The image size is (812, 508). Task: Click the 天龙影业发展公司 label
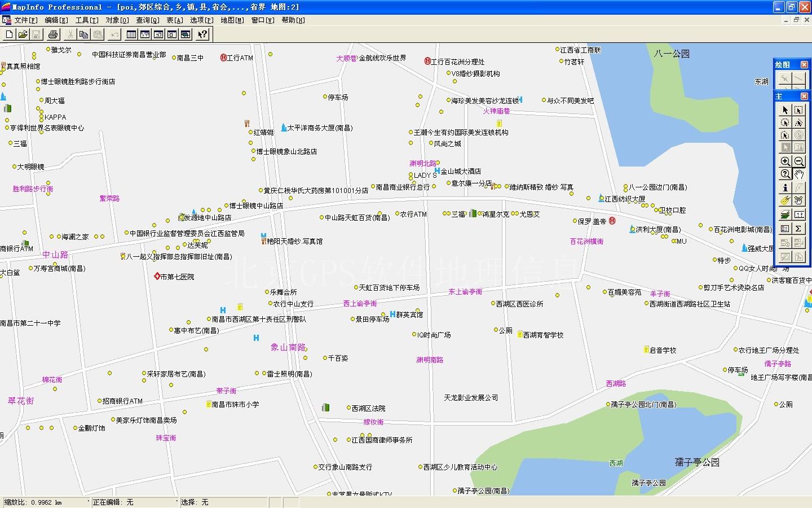(471, 398)
